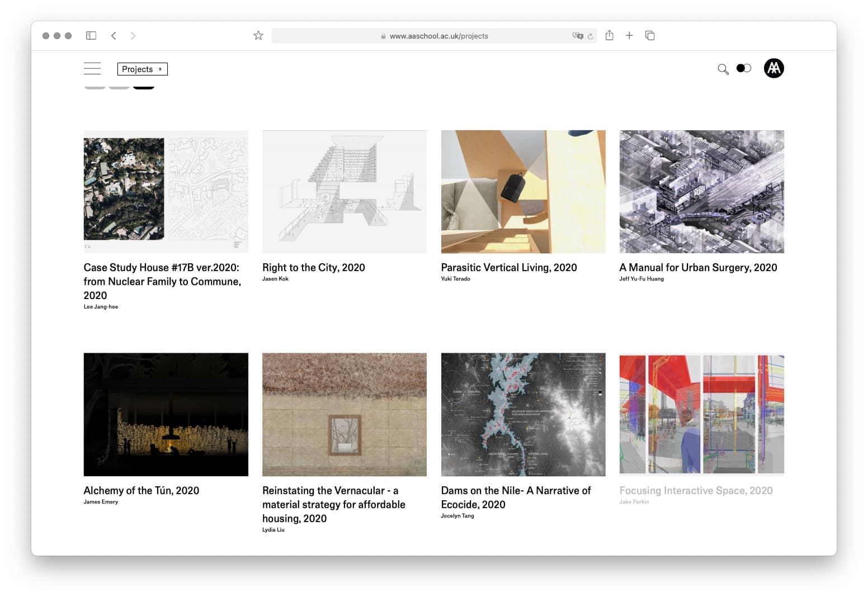Go back to previous page
The height and width of the screenshot is (597, 868).
[114, 36]
